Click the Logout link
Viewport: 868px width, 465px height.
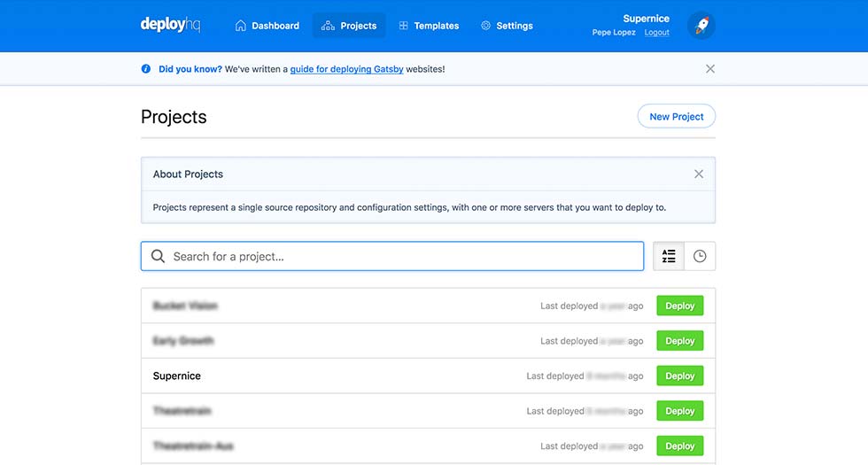pos(656,33)
